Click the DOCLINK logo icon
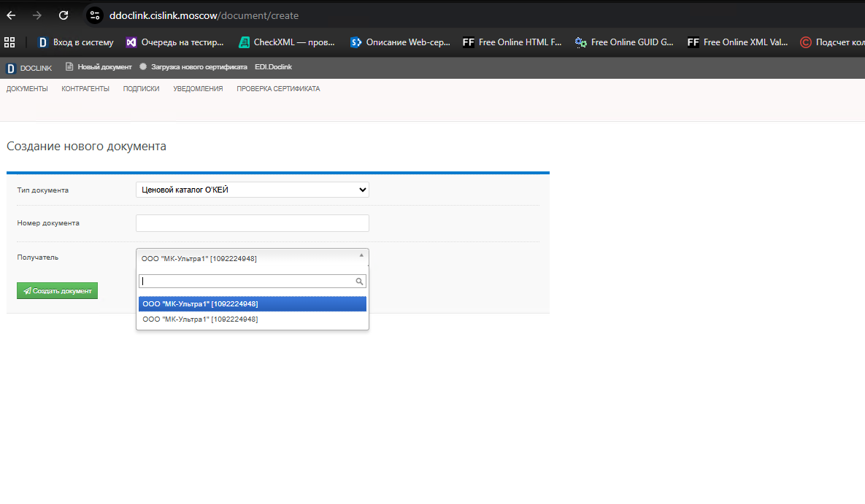 [10, 69]
